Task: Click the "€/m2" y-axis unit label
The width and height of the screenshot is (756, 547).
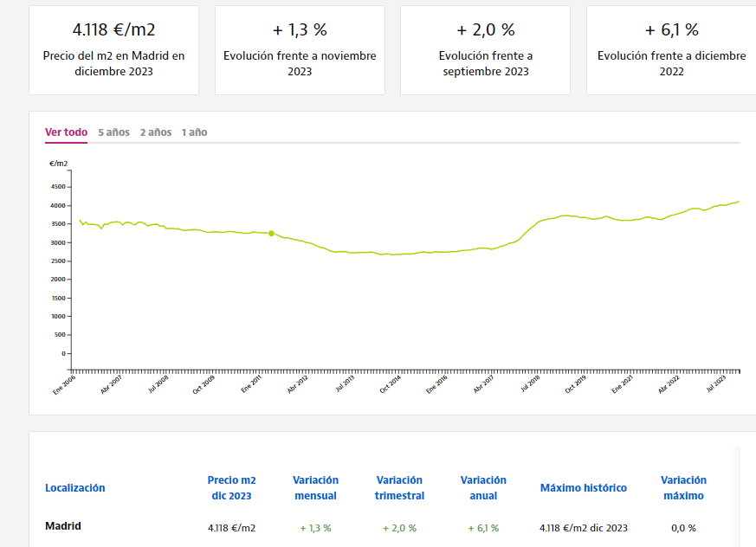Action: pyautogui.click(x=58, y=163)
